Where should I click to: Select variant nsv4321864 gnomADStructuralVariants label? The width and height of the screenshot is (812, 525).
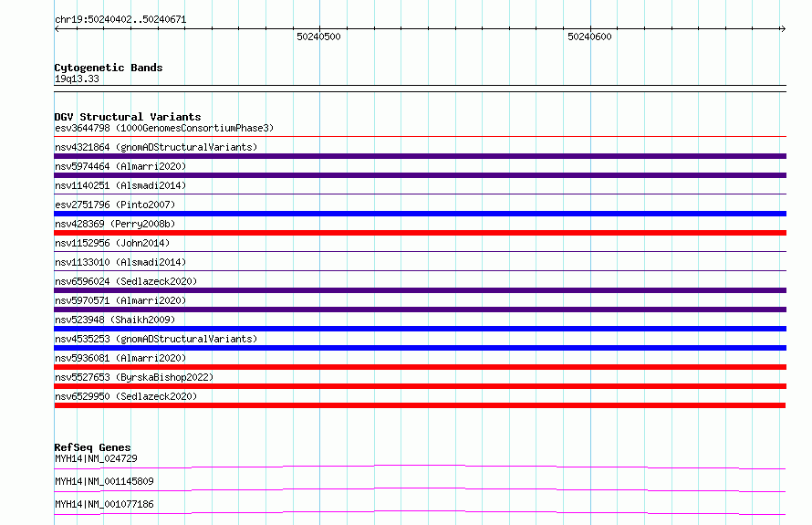(x=156, y=147)
